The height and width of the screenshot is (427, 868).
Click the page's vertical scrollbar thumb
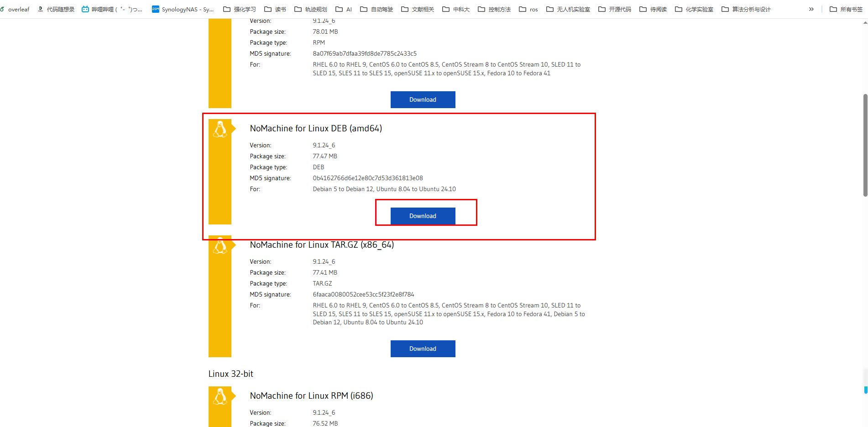865,145
